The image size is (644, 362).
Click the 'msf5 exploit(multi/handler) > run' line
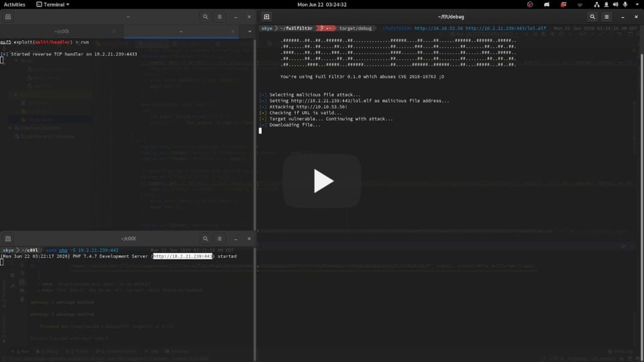44,42
